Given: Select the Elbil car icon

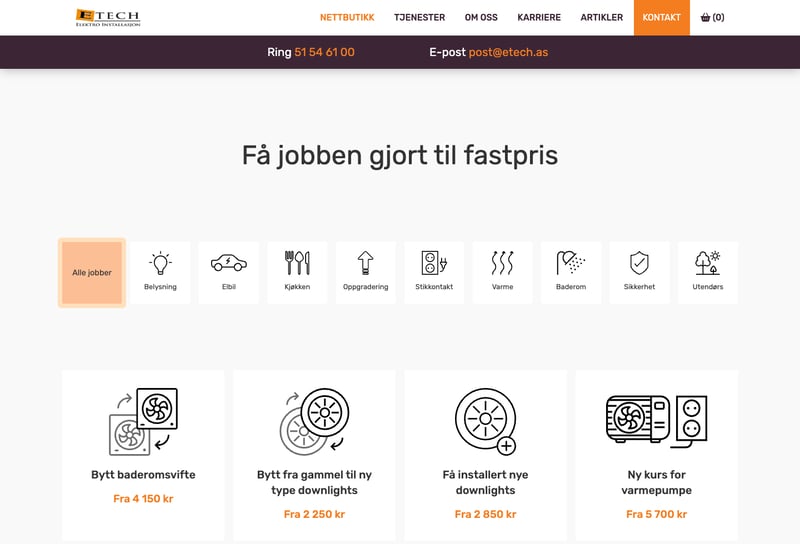Looking at the screenshot, I should click(x=229, y=263).
